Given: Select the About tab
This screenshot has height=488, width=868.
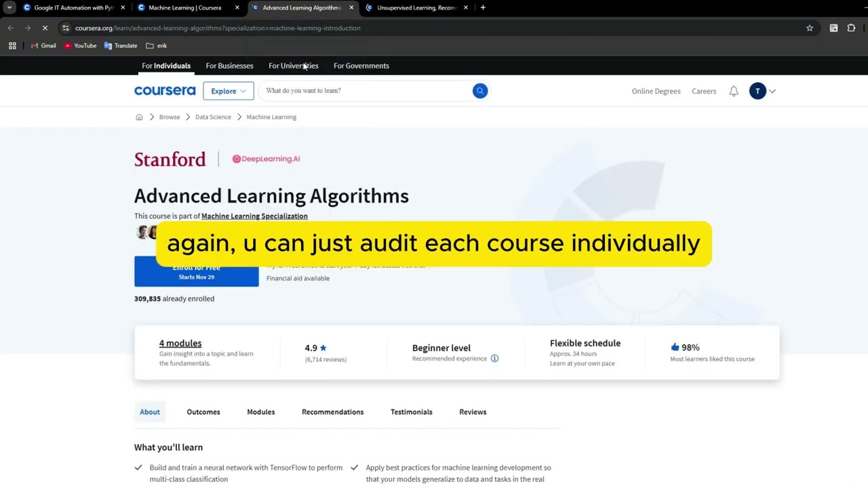Looking at the screenshot, I should (x=150, y=412).
